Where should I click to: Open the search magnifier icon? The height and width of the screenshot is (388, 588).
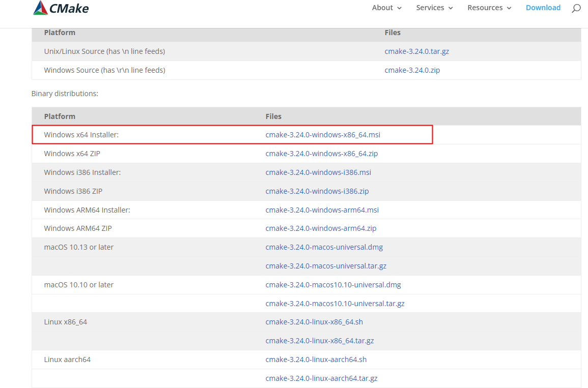click(576, 8)
